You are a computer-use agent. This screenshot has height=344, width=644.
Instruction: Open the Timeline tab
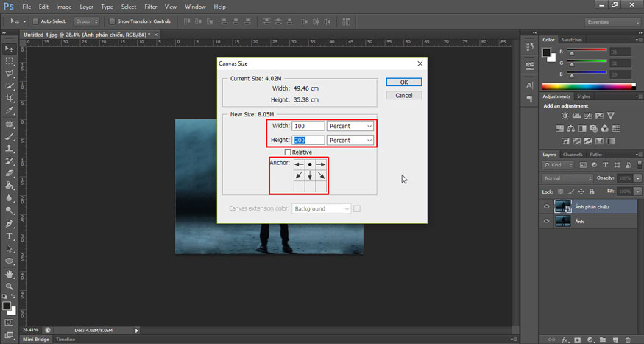pyautogui.click(x=66, y=340)
